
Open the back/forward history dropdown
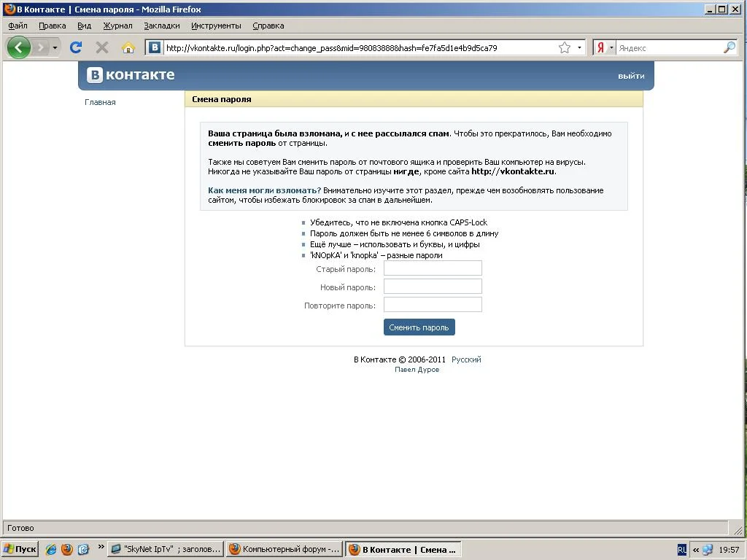tap(55, 48)
